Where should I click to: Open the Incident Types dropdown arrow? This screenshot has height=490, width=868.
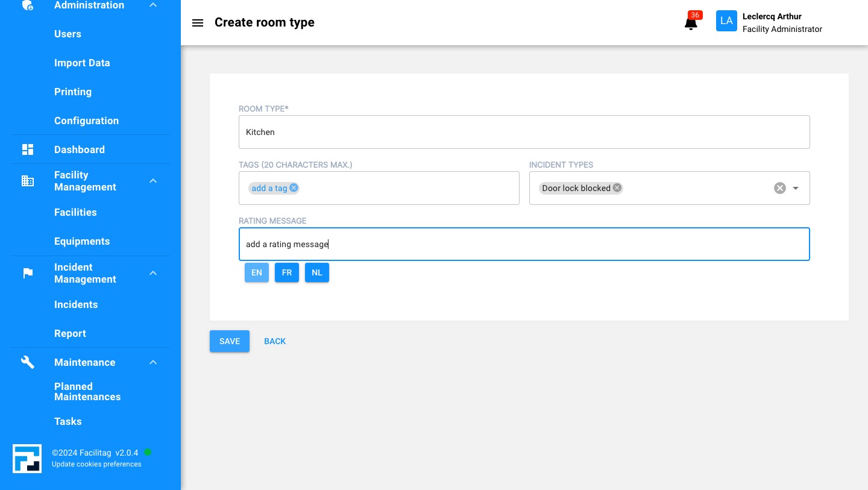coord(796,188)
